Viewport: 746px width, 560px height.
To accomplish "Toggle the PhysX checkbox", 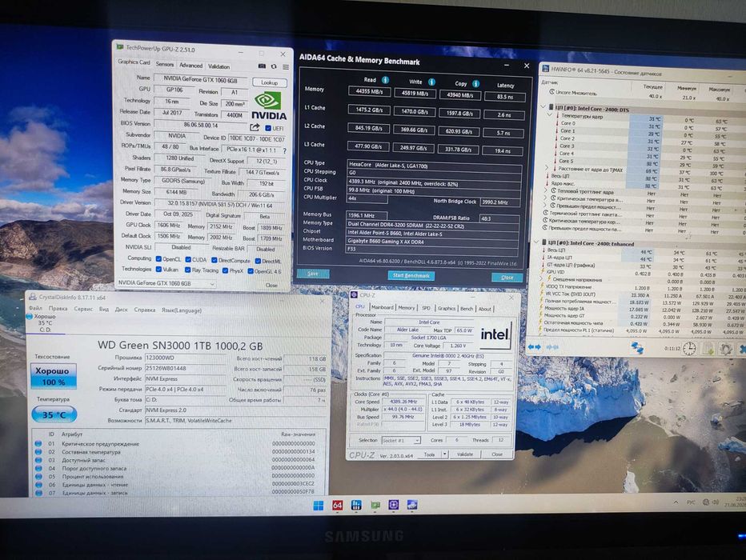I will tap(225, 270).
